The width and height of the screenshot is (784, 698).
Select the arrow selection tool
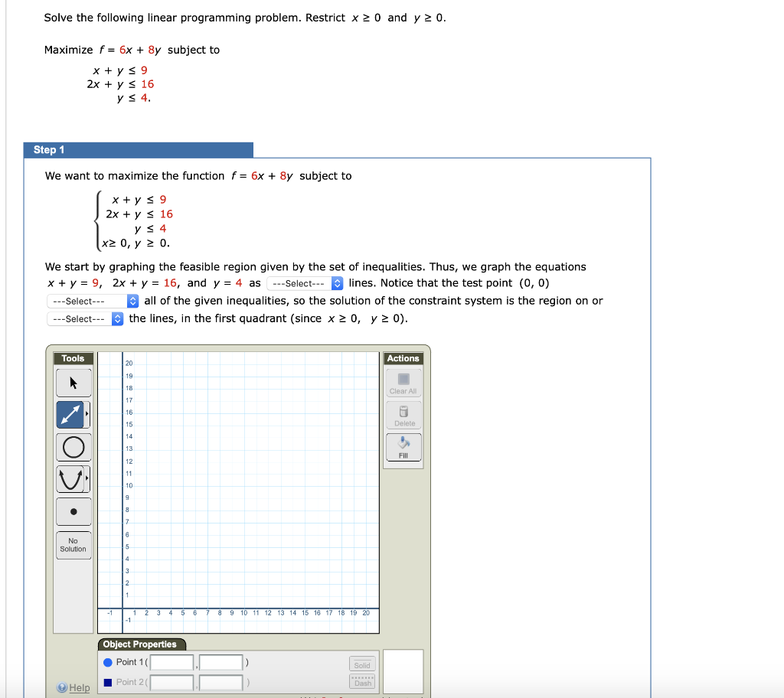coord(73,382)
